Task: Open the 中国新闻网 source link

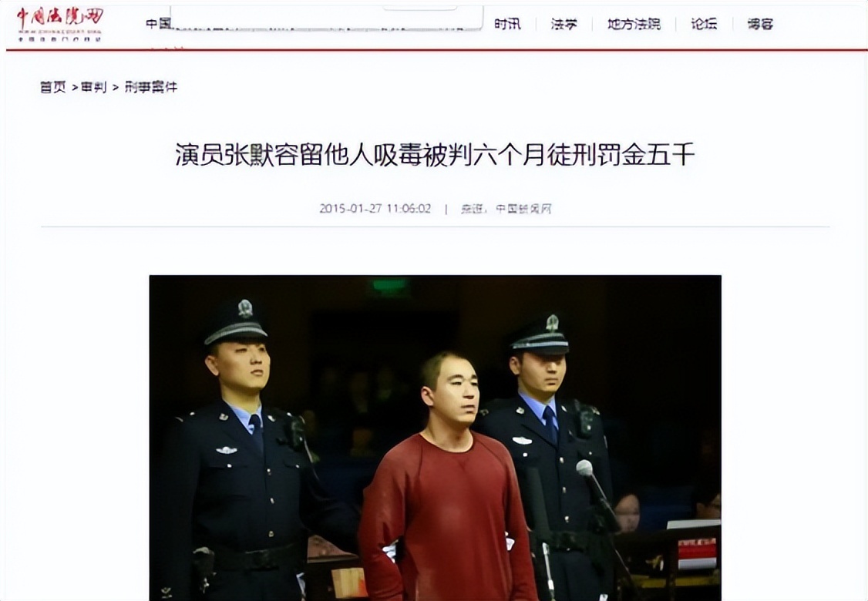Action: tap(523, 209)
